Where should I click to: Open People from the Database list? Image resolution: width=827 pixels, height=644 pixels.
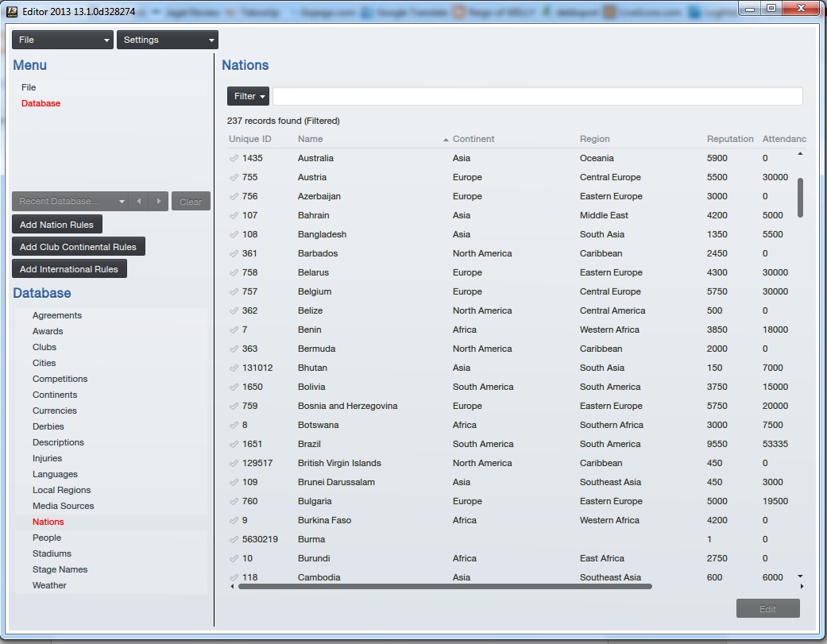click(x=47, y=538)
